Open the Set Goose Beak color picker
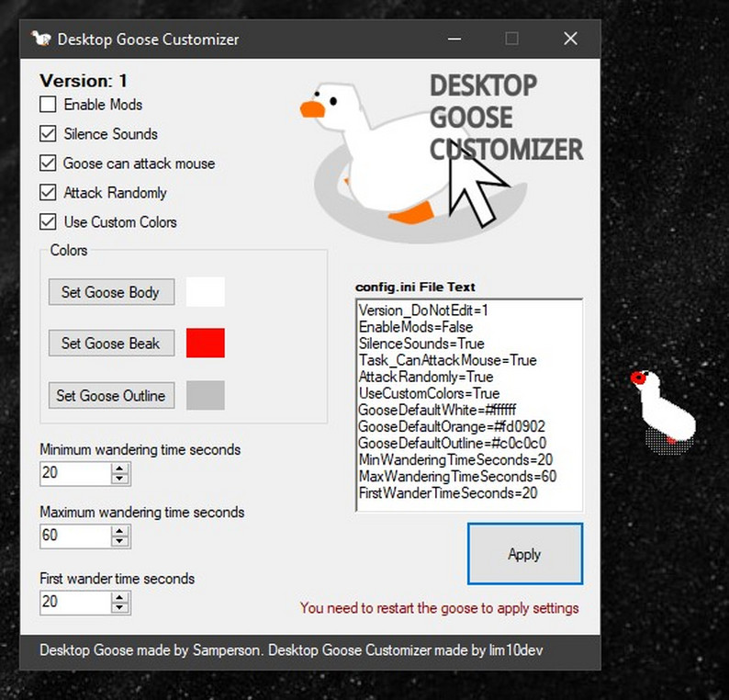This screenshot has width=729, height=700. [112, 344]
